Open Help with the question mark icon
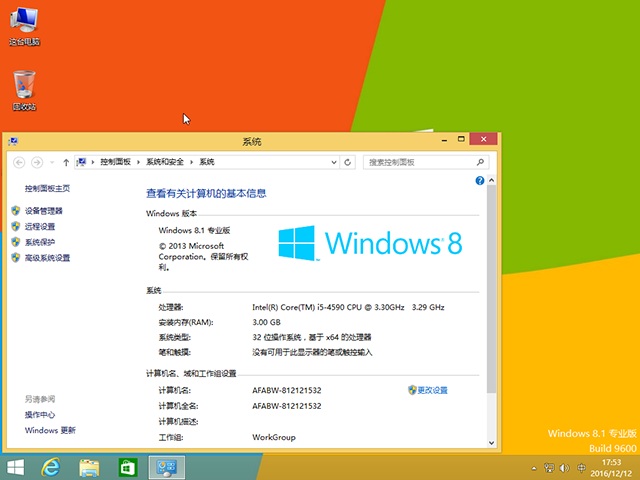 480,180
